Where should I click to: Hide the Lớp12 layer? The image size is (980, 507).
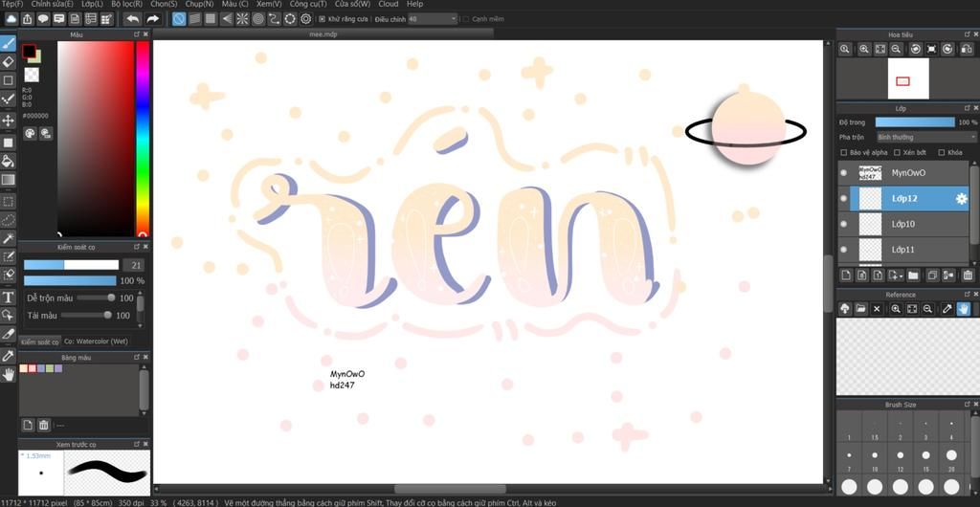[844, 199]
